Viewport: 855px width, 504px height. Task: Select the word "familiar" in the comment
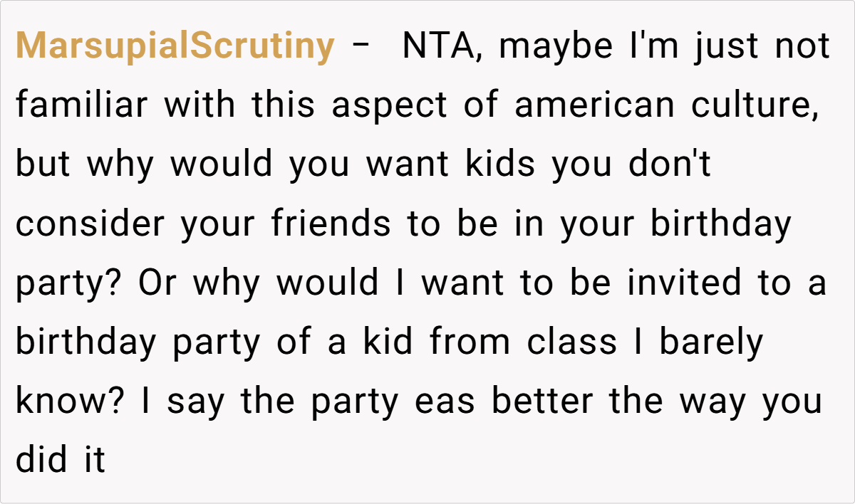82,105
